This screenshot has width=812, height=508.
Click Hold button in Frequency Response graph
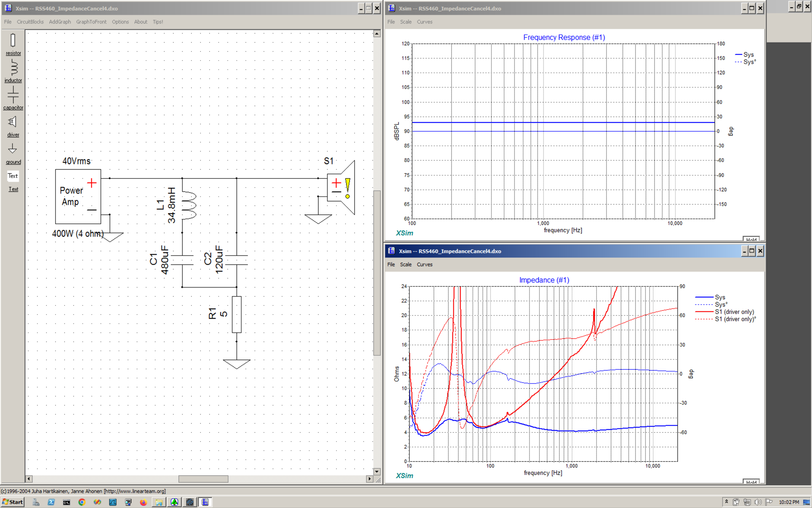coord(751,239)
